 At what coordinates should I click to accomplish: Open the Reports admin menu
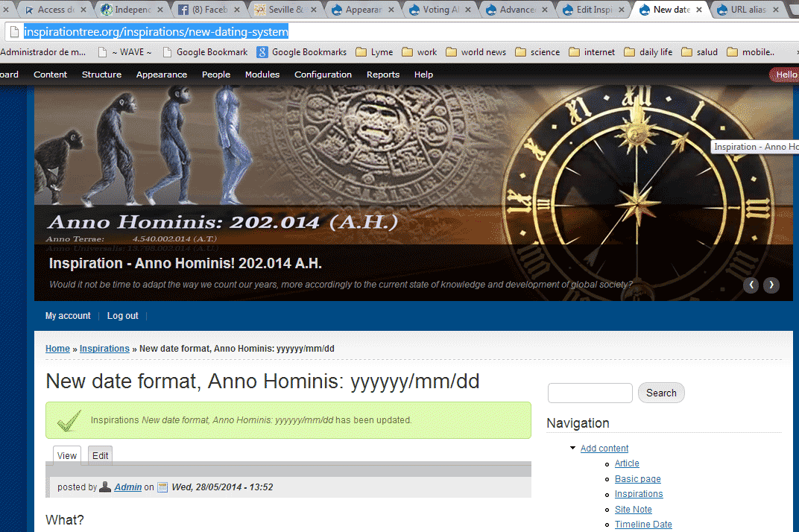(x=382, y=75)
